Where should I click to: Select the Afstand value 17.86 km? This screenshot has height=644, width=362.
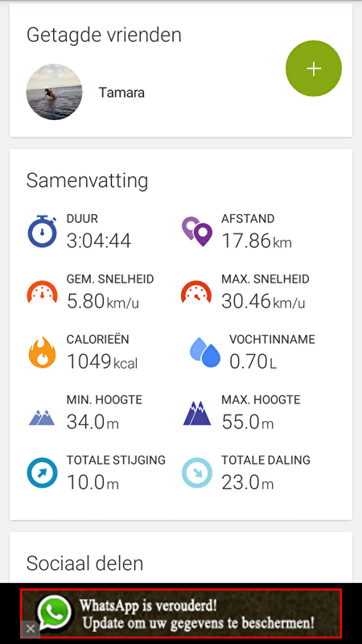[x=257, y=241]
